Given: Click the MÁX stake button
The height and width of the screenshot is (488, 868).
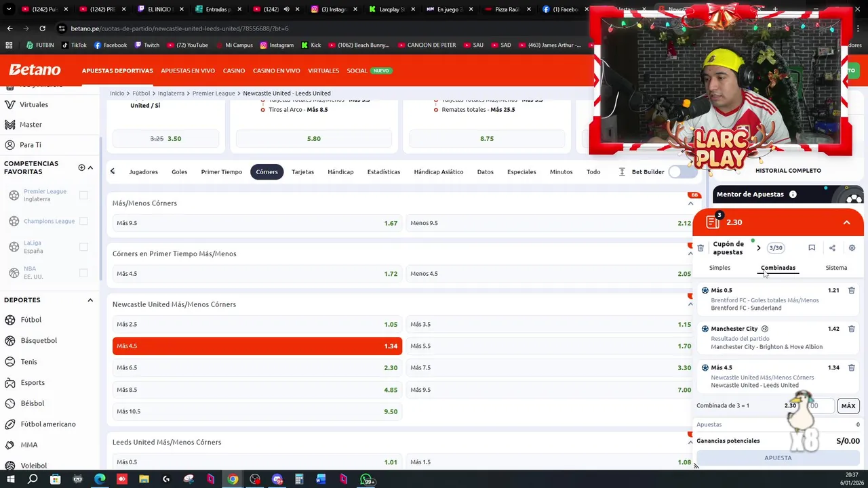Looking at the screenshot, I should 848,406.
